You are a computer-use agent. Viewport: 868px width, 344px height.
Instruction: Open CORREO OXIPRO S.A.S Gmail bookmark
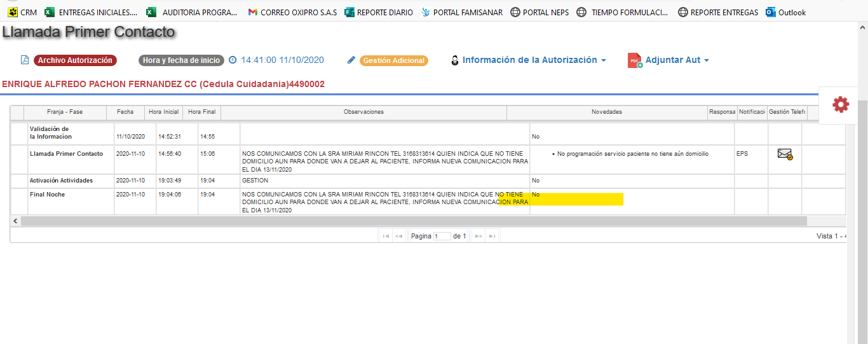293,12
